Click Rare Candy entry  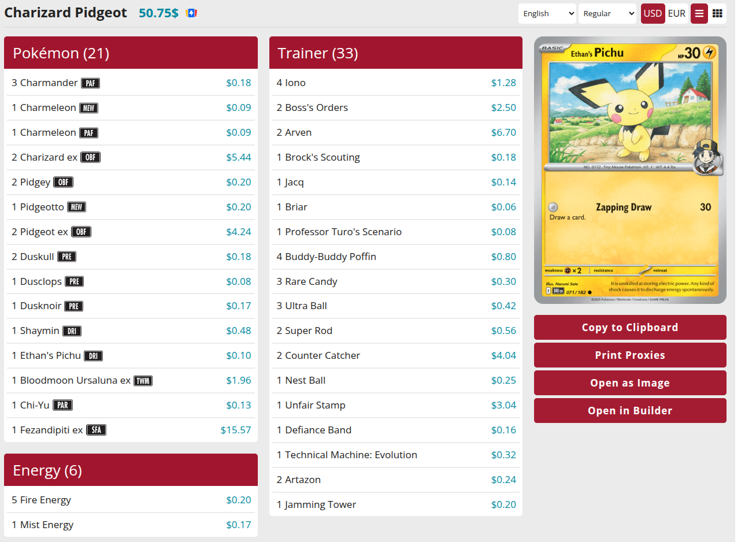tap(396, 282)
